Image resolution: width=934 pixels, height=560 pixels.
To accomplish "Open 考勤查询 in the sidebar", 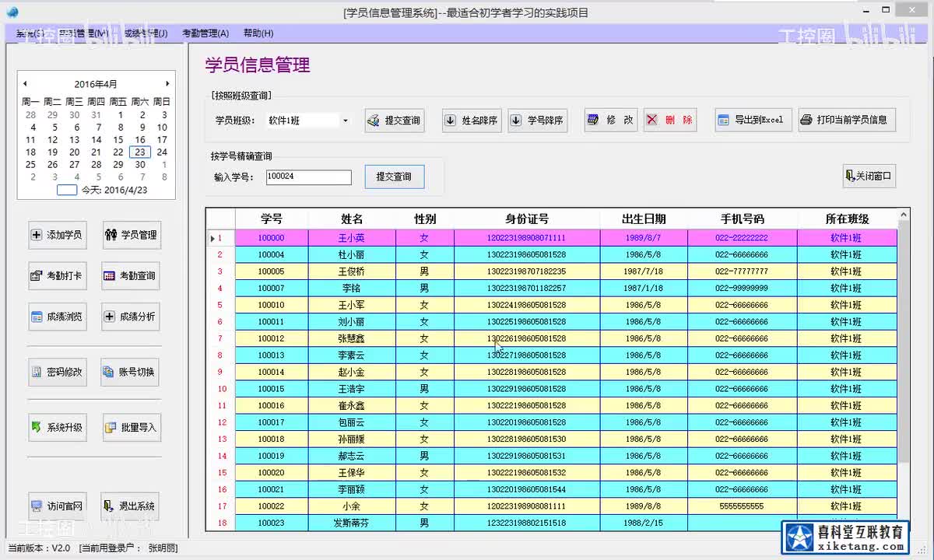I will pyautogui.click(x=131, y=275).
